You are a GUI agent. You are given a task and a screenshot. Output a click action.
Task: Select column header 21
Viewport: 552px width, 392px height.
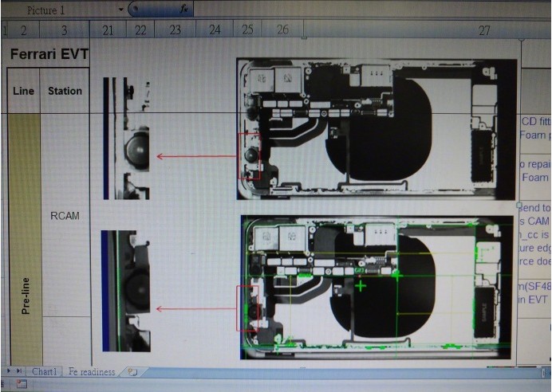point(108,29)
